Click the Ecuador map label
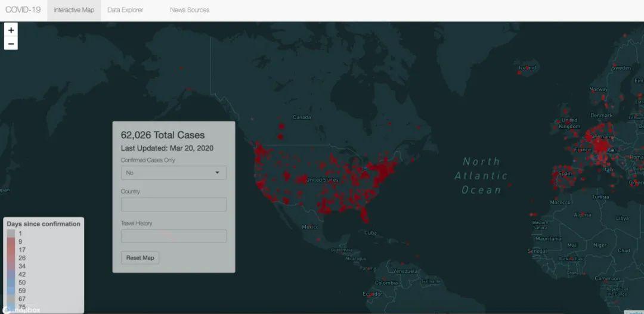The height and width of the screenshot is (314, 644). (x=373, y=294)
